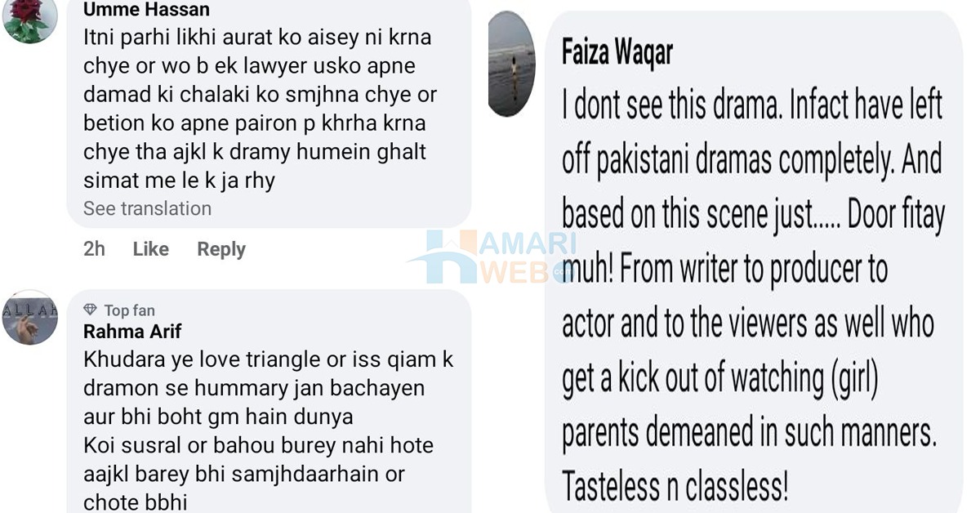
Task: Click the 'Itni parhi likhi aurat' line
Action: click(x=257, y=38)
